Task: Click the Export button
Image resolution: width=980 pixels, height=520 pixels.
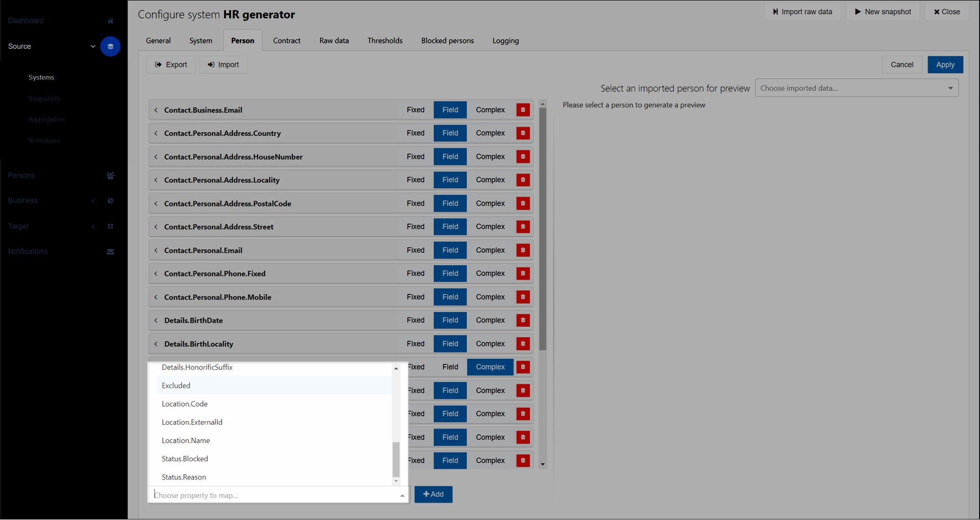Action: point(171,65)
